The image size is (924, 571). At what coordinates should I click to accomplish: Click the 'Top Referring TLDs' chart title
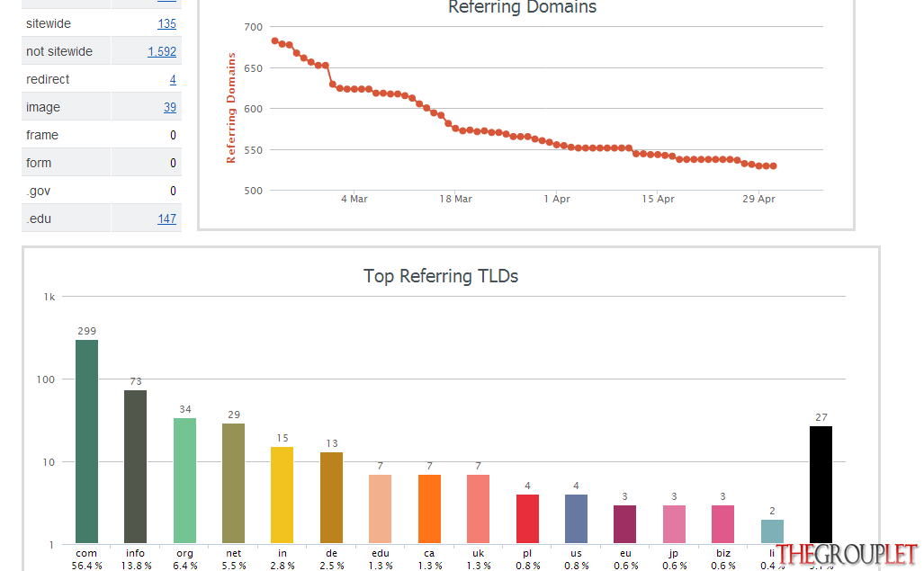pos(441,276)
